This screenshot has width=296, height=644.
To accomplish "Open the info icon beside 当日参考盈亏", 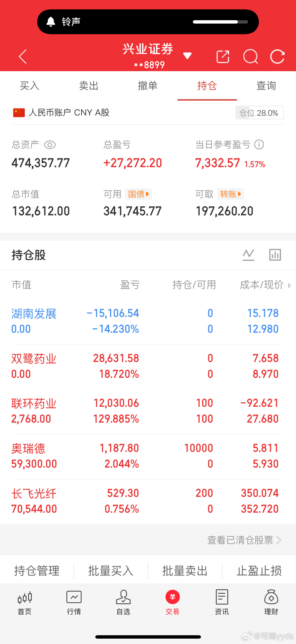I will [x=259, y=145].
